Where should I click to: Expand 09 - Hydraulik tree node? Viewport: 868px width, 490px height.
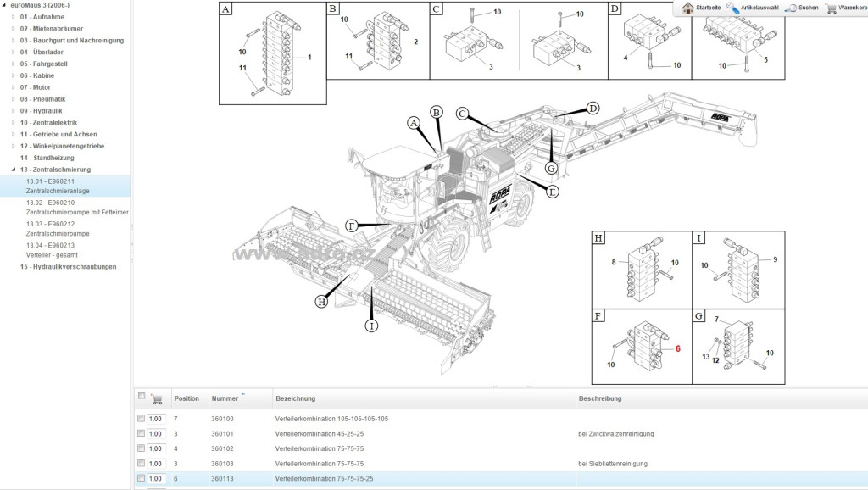14,111
